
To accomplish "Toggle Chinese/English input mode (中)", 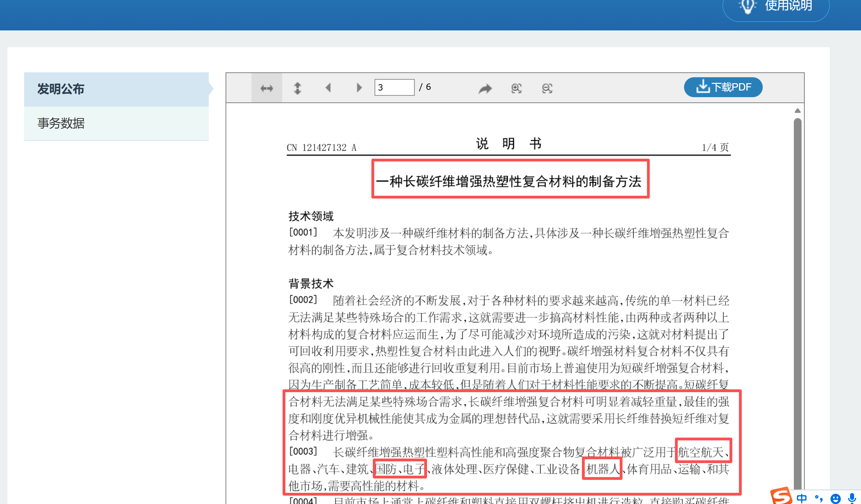I will click(x=802, y=498).
